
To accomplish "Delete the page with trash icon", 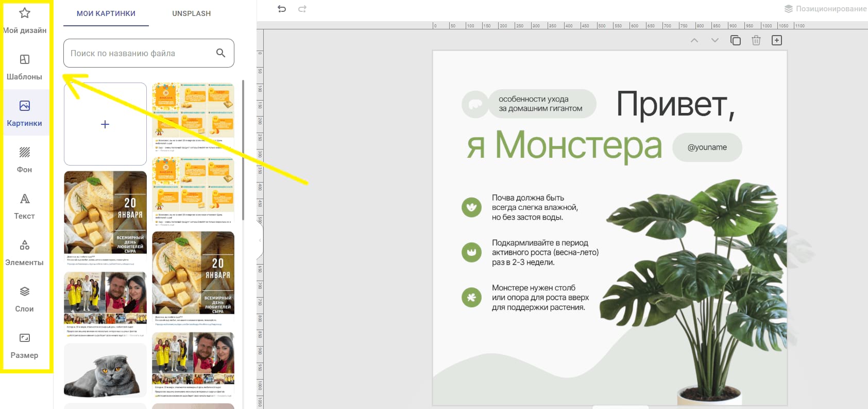I will [x=756, y=40].
